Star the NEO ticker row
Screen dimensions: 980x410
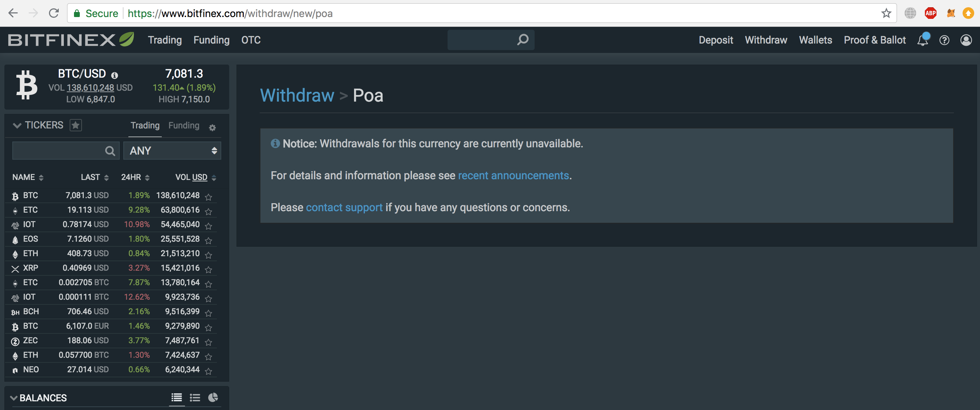pos(209,372)
